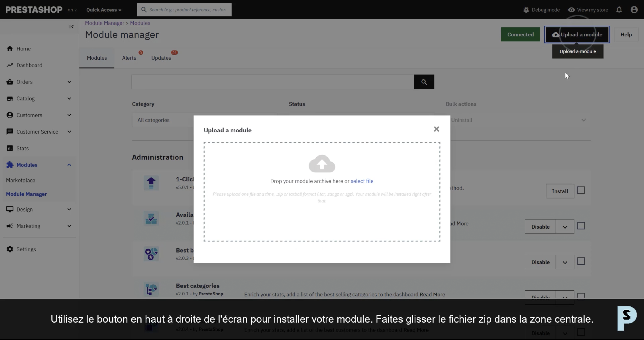Switch to the Updates tab

click(161, 58)
